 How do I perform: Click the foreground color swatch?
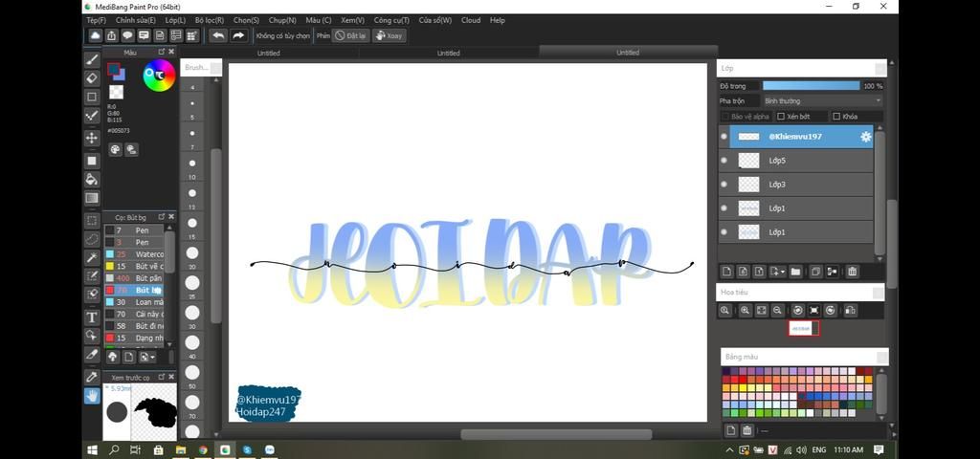(113, 69)
